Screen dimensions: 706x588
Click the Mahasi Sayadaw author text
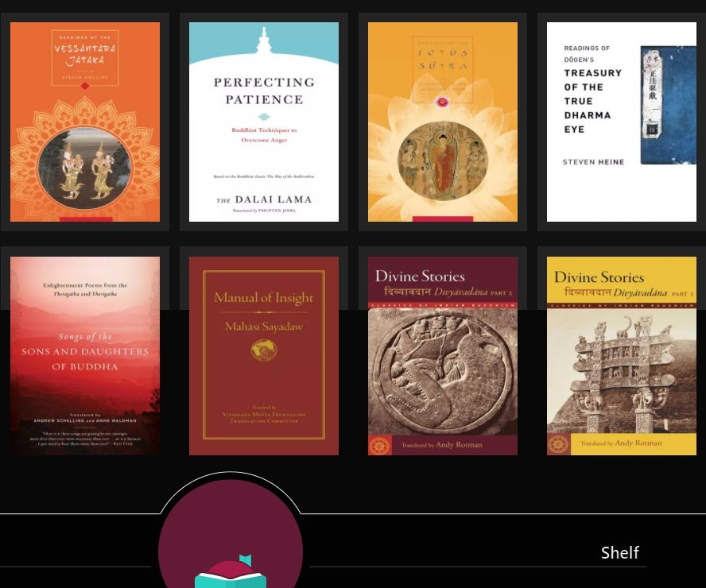click(264, 327)
